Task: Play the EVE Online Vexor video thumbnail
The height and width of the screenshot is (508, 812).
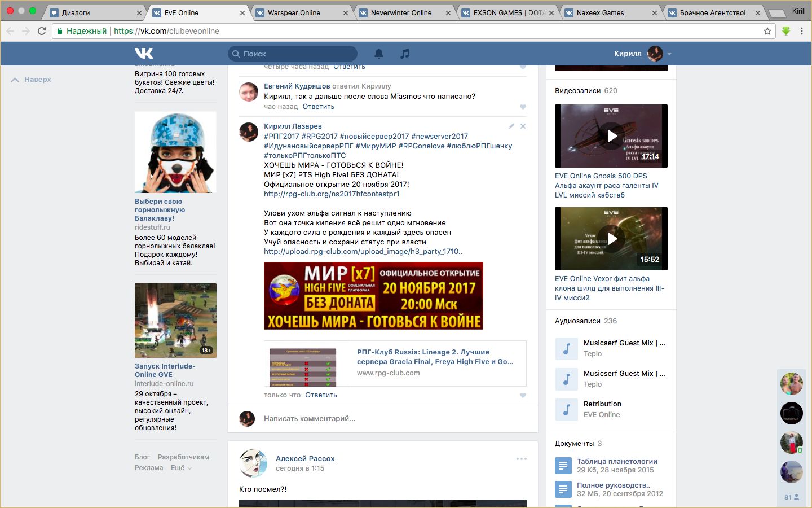Action: pyautogui.click(x=611, y=239)
